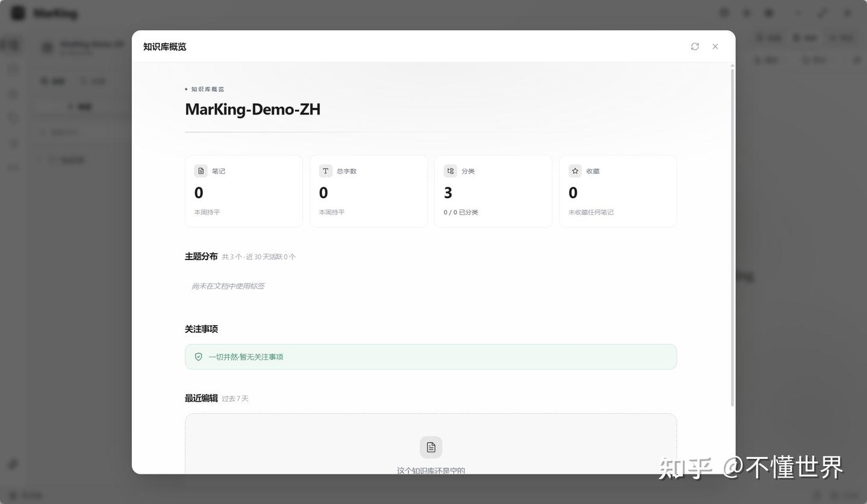The height and width of the screenshot is (504, 867).
Task: Click the value 3 in 分类 card
Action: pyautogui.click(x=448, y=193)
